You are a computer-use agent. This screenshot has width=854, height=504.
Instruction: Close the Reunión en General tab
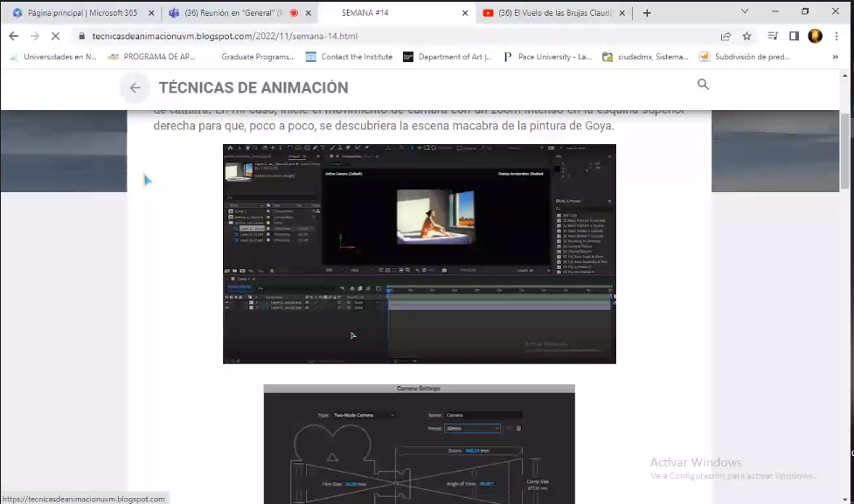point(309,12)
